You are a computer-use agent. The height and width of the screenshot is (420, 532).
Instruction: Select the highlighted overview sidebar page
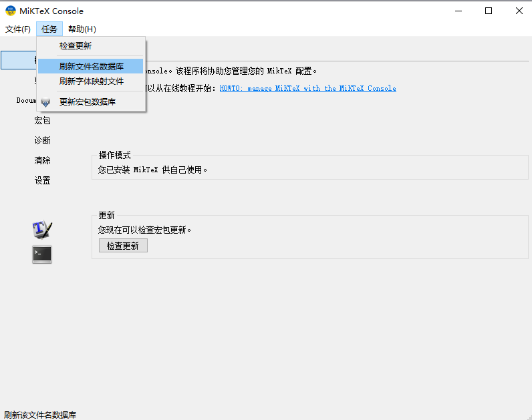(x=19, y=60)
